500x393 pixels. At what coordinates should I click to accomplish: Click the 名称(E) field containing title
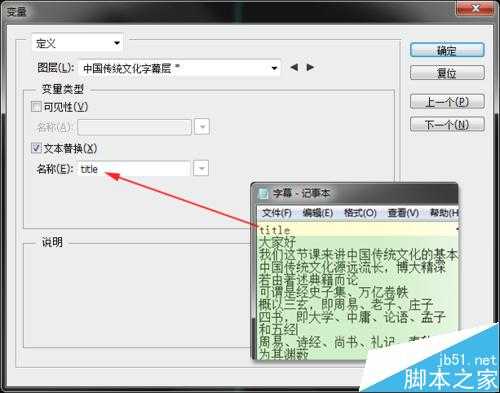[134, 169]
